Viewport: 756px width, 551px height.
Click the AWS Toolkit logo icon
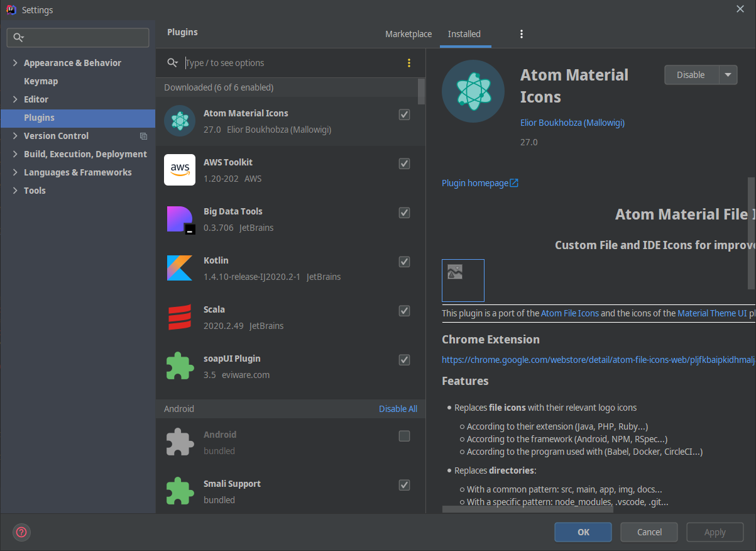click(180, 170)
